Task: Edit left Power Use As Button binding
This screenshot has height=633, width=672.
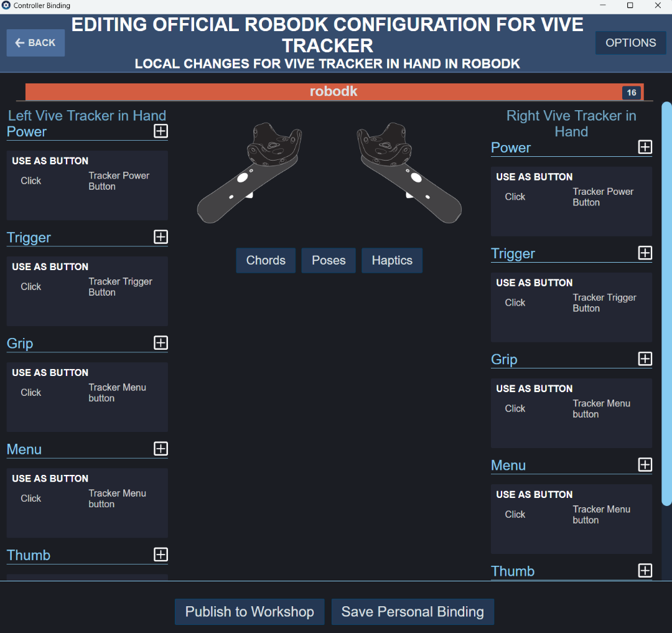Action: tap(87, 185)
